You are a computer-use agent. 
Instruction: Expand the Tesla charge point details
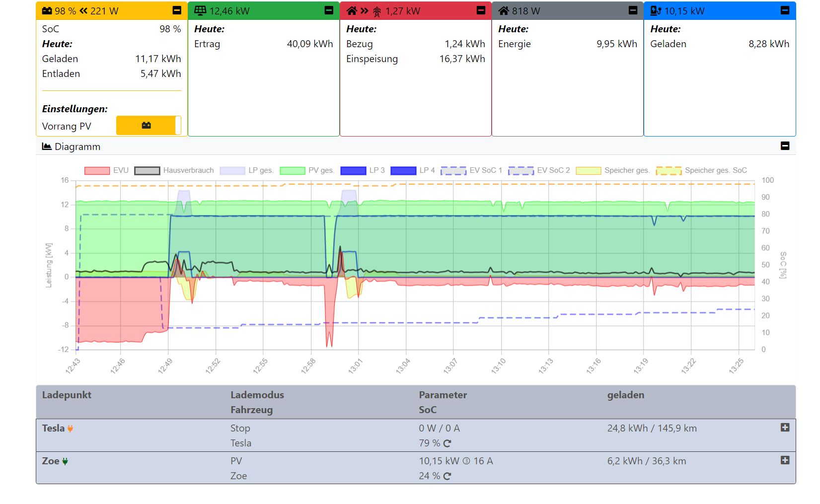[785, 428]
